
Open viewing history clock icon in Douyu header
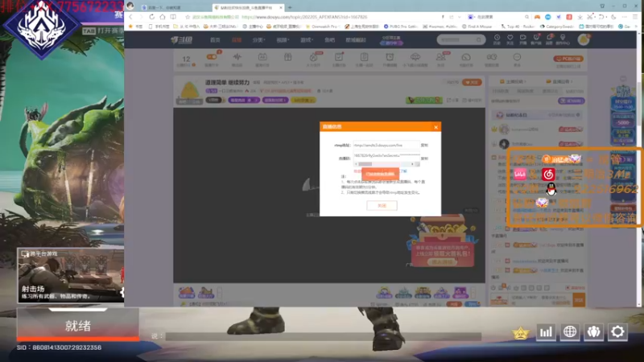[x=497, y=39]
